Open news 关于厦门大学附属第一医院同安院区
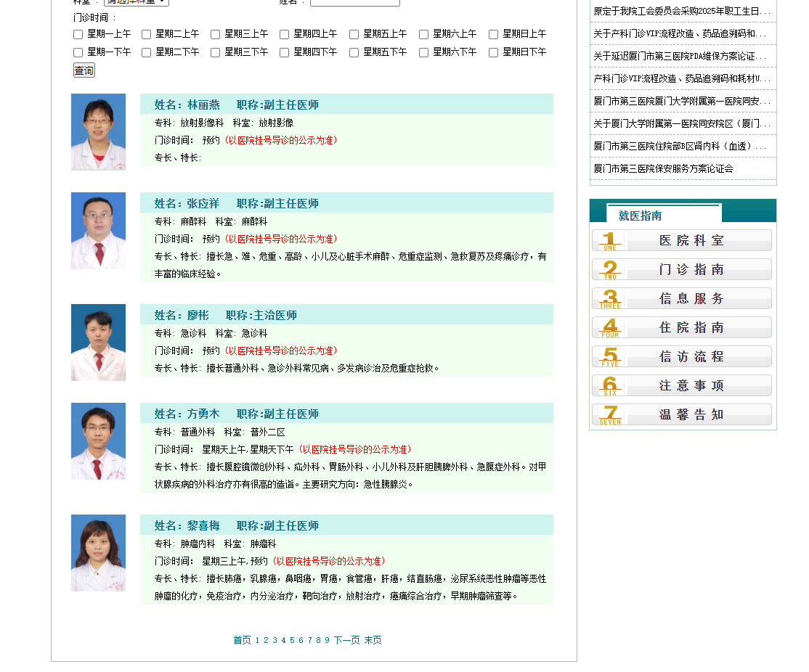 coord(682,124)
